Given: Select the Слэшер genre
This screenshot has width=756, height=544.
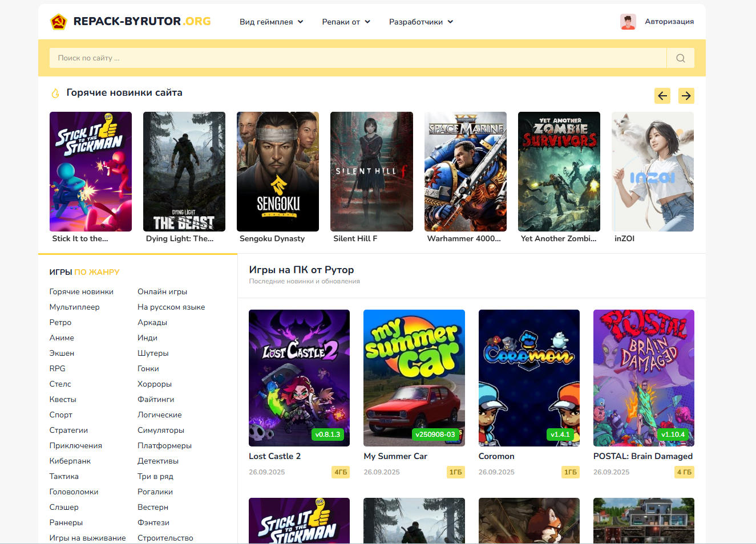Looking at the screenshot, I should [64, 507].
